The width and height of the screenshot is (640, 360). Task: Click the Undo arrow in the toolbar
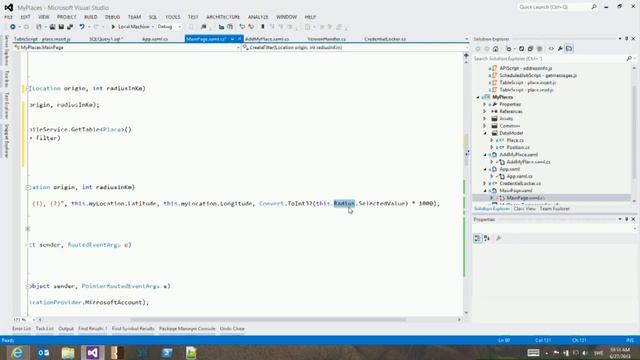pos(82,27)
